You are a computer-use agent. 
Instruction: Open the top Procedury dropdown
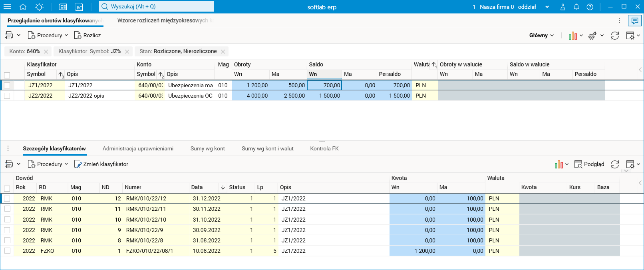coord(48,35)
